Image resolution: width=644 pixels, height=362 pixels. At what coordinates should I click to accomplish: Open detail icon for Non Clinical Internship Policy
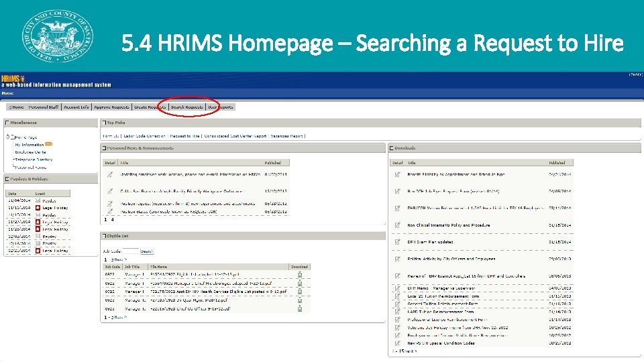[x=397, y=225]
